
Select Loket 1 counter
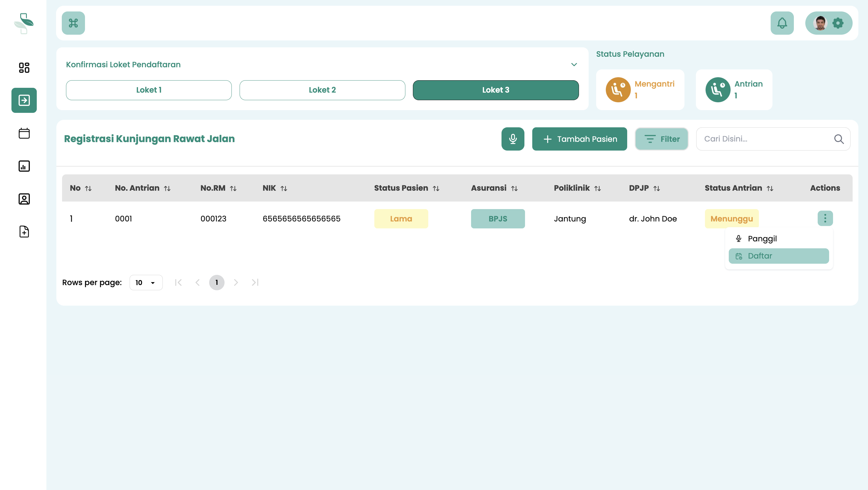pyautogui.click(x=149, y=90)
